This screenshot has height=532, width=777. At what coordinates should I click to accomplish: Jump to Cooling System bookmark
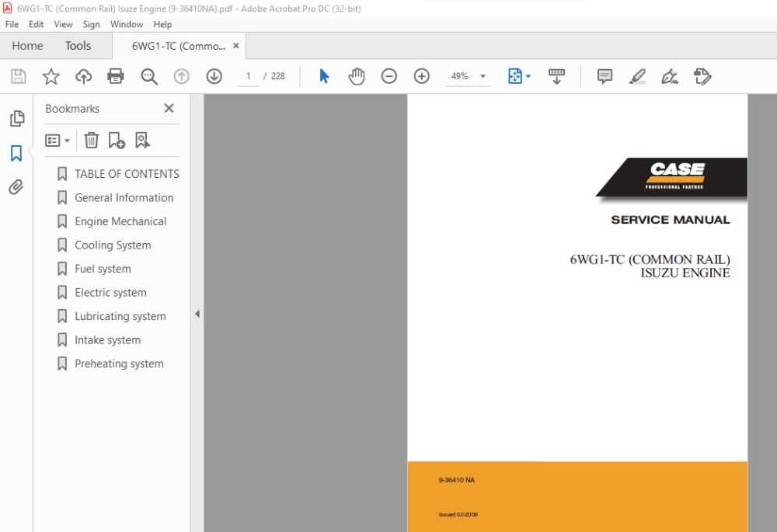point(113,245)
